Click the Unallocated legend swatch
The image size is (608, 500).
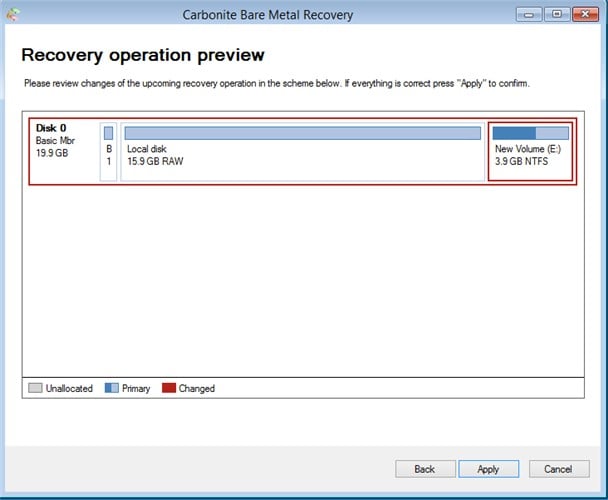coord(35,388)
